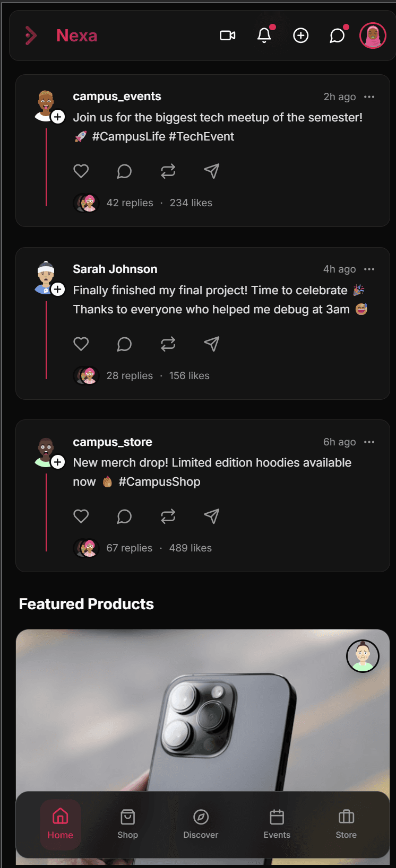Image resolution: width=396 pixels, height=868 pixels.
Task: Follow campus_store with the plus badge
Action: pyautogui.click(x=58, y=462)
